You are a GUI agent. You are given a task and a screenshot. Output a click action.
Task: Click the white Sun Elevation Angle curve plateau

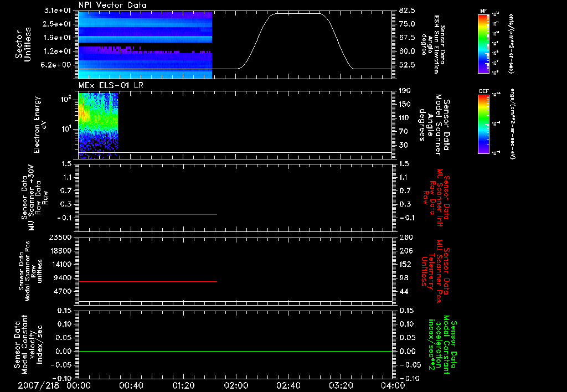click(x=297, y=13)
